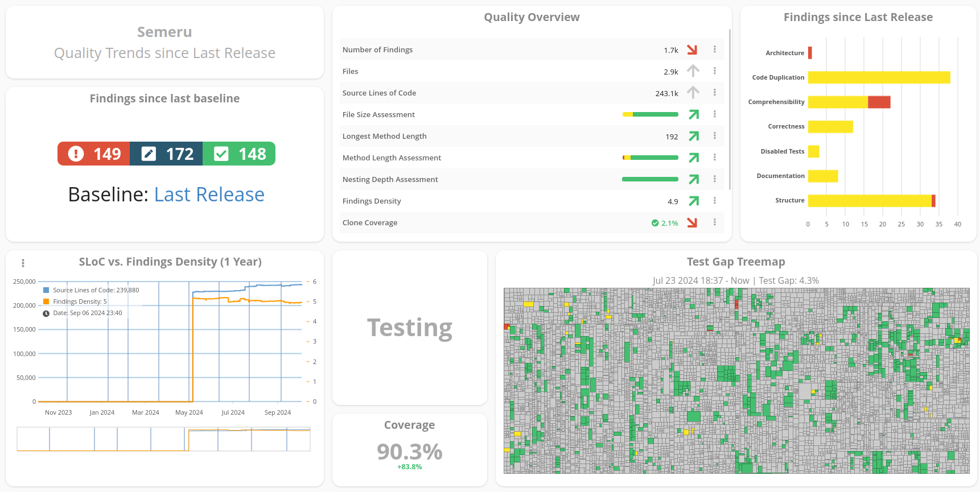Image resolution: width=980 pixels, height=492 pixels.
Task: Open options menu for Source Lines of Code row
Action: click(x=715, y=93)
